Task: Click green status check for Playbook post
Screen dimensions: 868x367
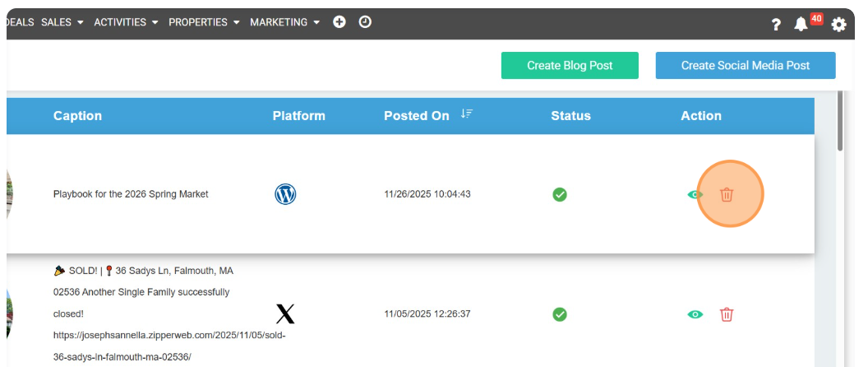Action: coord(560,194)
